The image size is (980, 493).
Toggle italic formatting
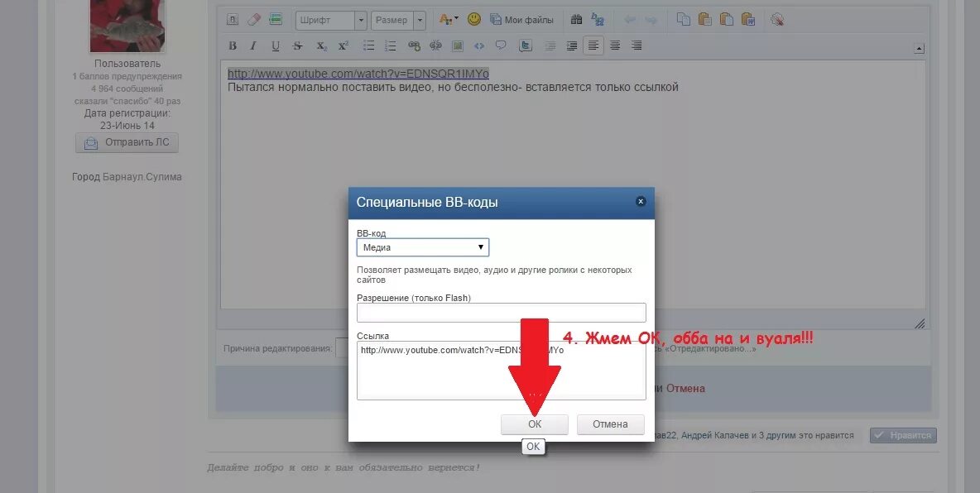253,45
